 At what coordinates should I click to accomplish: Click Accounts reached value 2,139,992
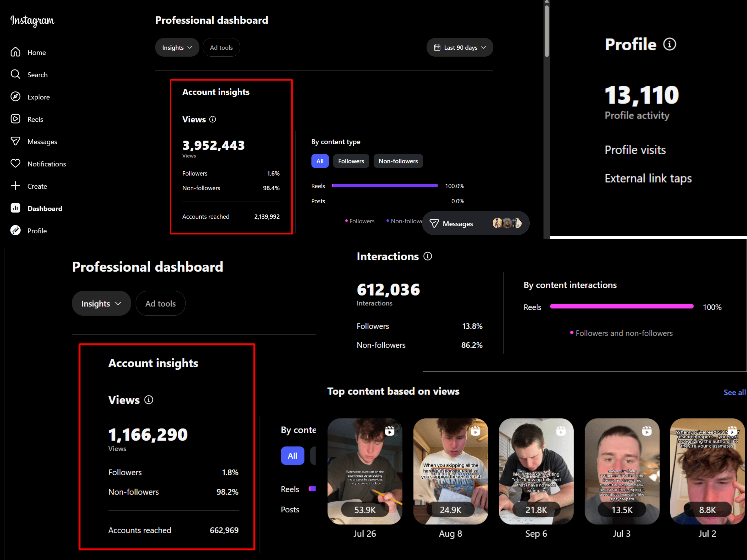[x=267, y=216]
